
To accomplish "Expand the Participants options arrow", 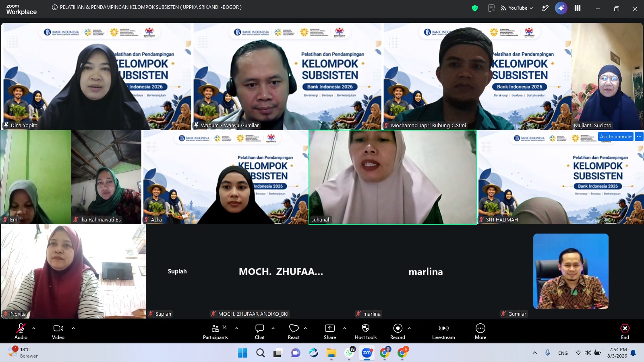I will click(237, 328).
